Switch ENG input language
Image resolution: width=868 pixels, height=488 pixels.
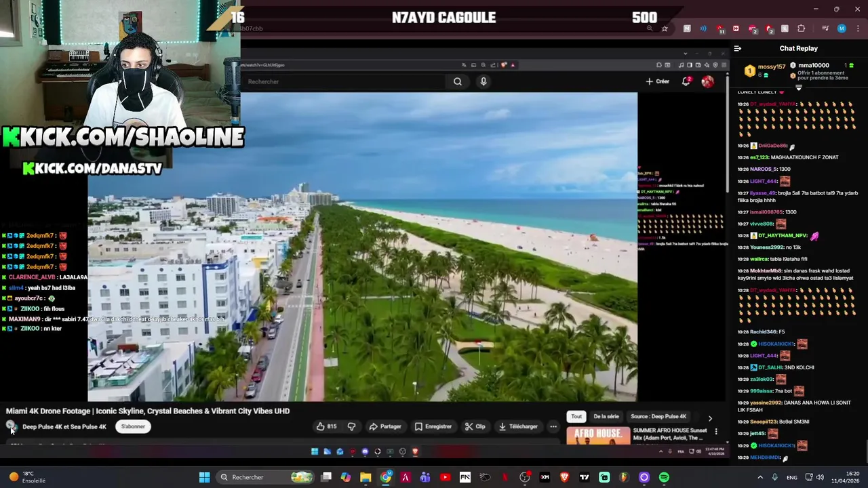(x=792, y=477)
